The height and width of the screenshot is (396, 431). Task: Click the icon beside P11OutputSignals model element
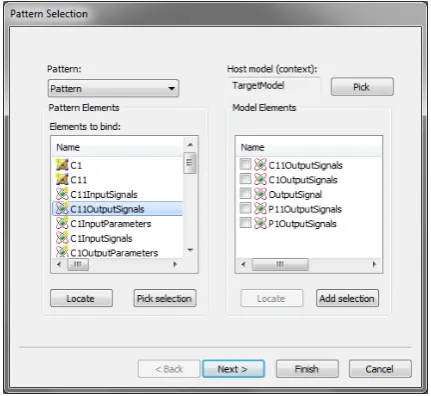point(260,209)
